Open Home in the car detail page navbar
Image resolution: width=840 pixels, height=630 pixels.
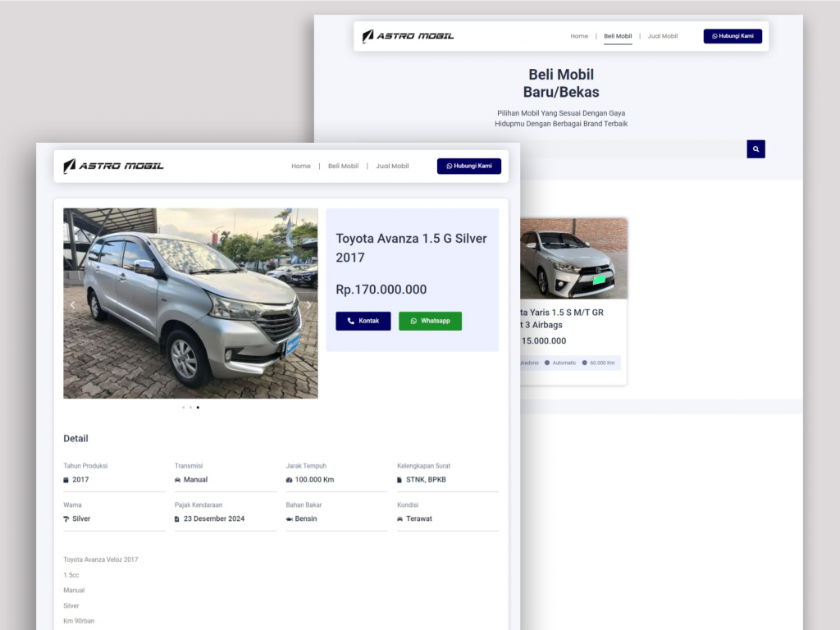point(301,166)
